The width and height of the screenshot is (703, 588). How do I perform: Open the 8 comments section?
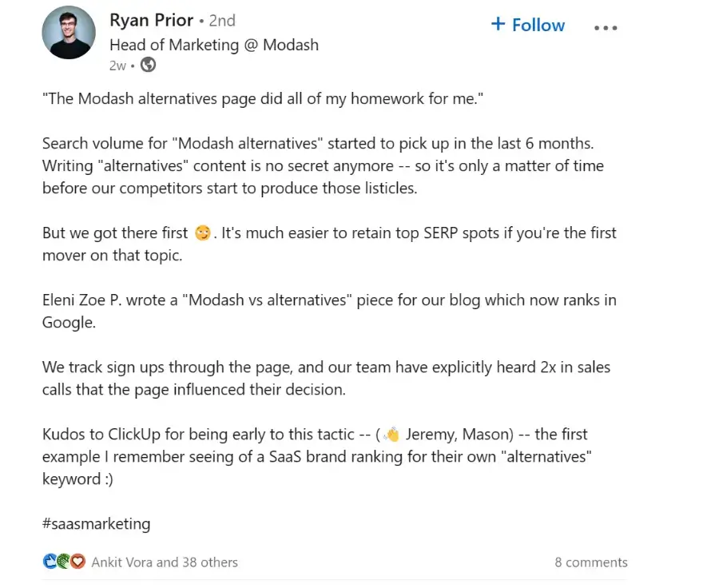click(591, 562)
